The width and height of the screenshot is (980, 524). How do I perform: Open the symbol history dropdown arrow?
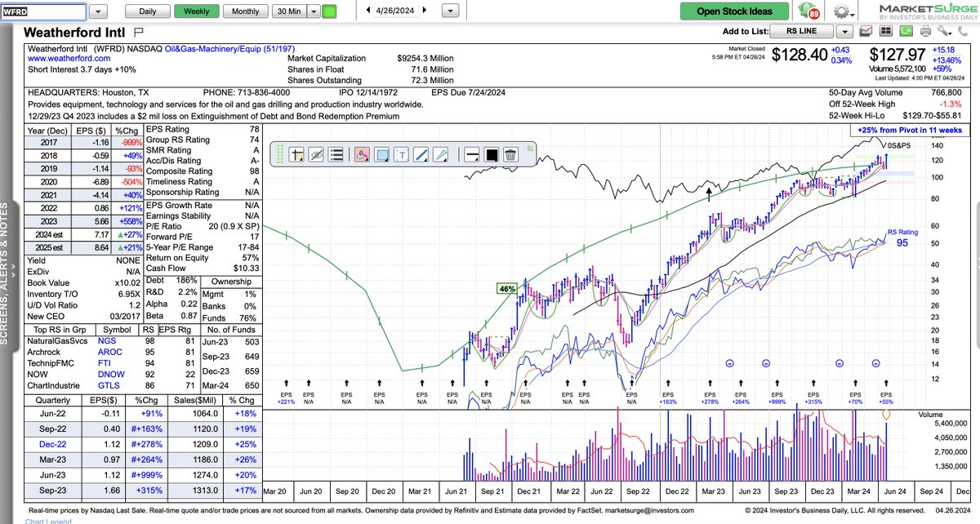98,12
